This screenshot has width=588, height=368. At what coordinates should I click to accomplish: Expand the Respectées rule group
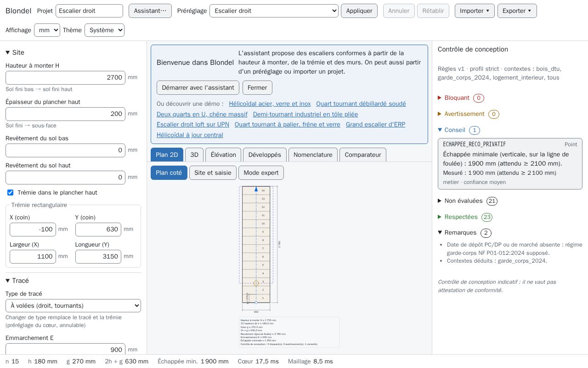(465, 217)
